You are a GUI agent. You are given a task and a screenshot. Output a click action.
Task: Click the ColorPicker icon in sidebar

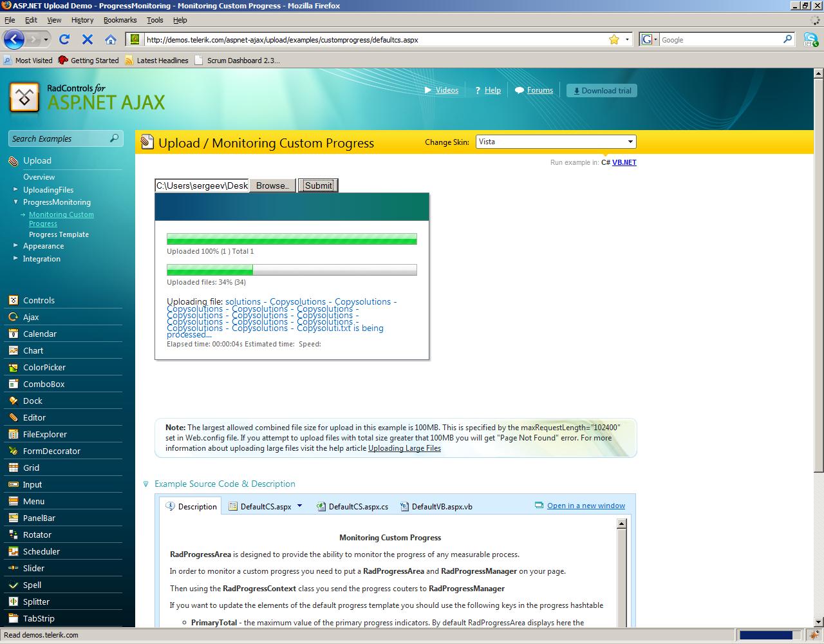pyautogui.click(x=13, y=367)
